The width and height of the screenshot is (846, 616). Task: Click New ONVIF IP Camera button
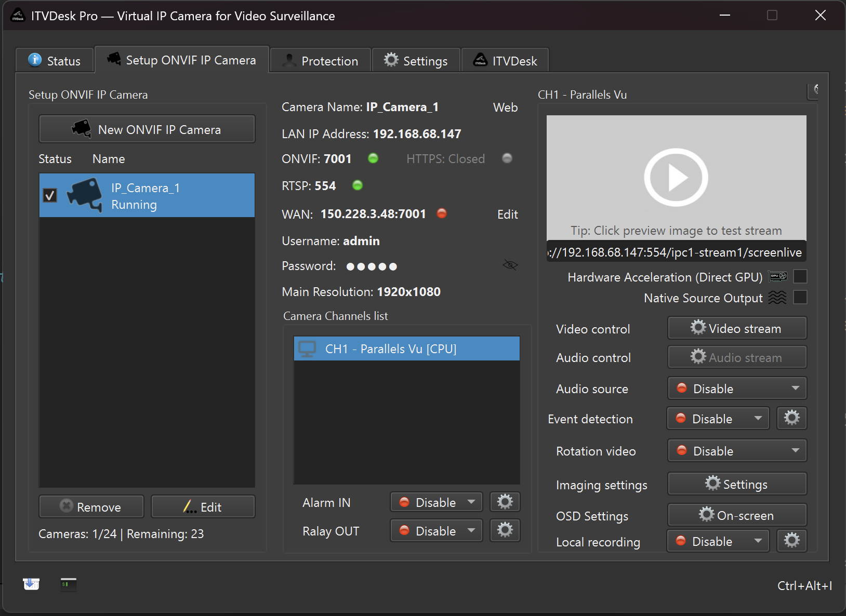pos(147,129)
